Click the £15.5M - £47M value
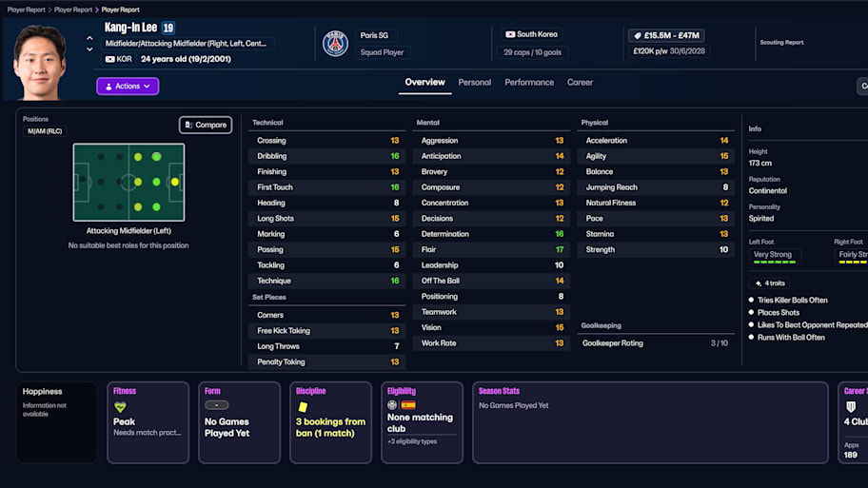868x488 pixels. [672, 35]
